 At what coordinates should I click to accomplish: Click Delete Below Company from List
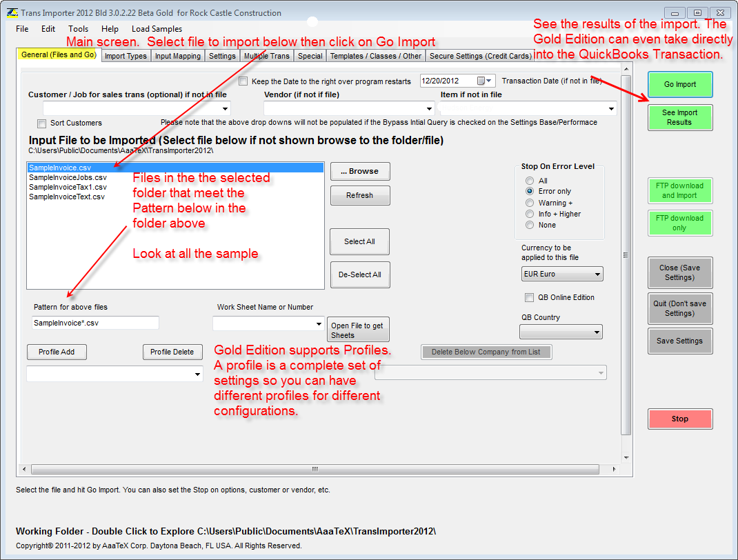tap(486, 352)
